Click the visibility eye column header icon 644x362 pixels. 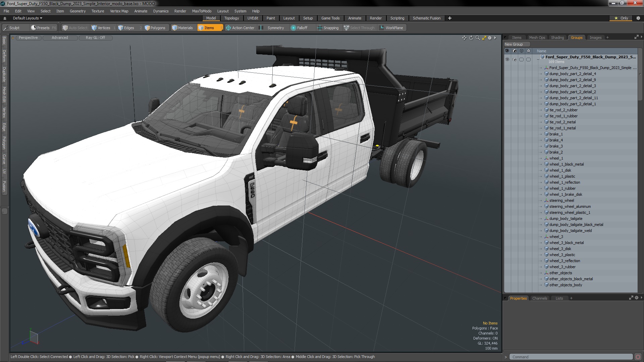tap(507, 51)
